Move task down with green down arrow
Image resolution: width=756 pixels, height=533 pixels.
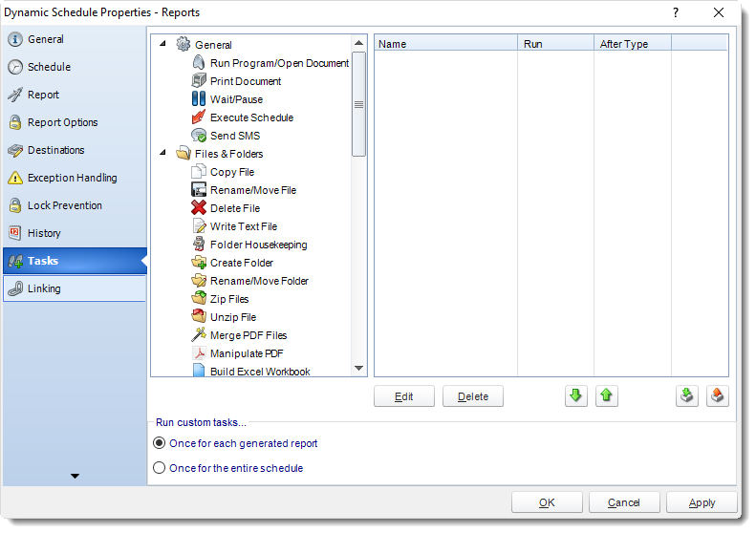click(x=575, y=396)
